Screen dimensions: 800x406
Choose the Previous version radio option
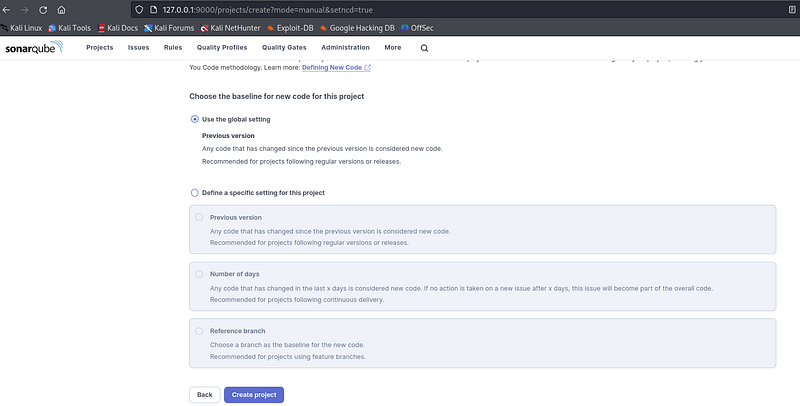[199, 217]
